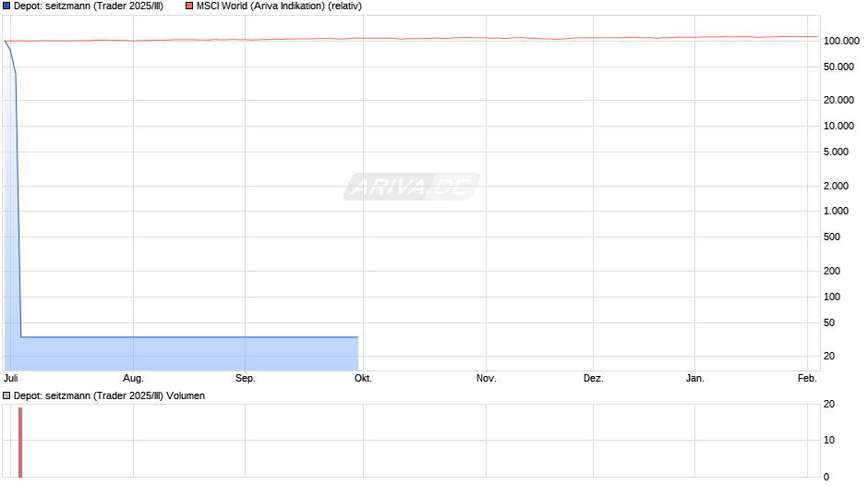Click the 'Juli' x-axis label
Screen dimensions: 868x486
coord(10,378)
